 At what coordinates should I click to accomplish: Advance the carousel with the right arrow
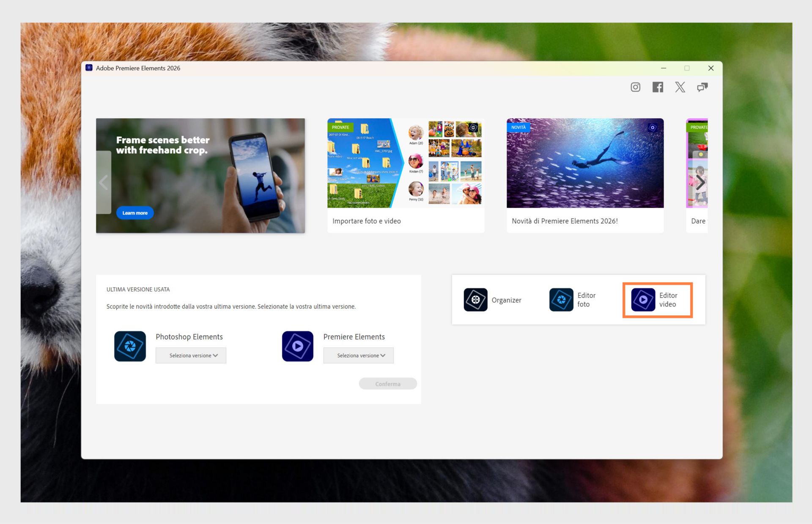tap(702, 183)
